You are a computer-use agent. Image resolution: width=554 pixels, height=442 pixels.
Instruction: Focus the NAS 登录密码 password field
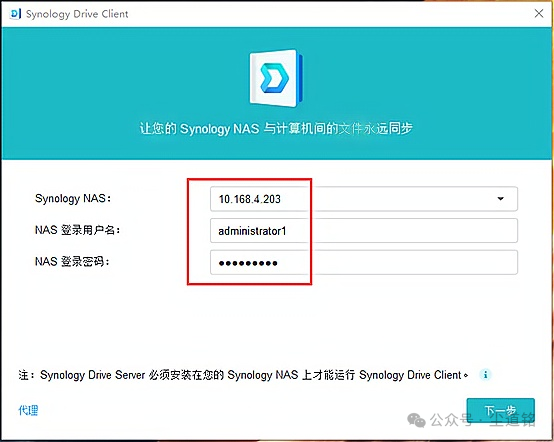(364, 262)
